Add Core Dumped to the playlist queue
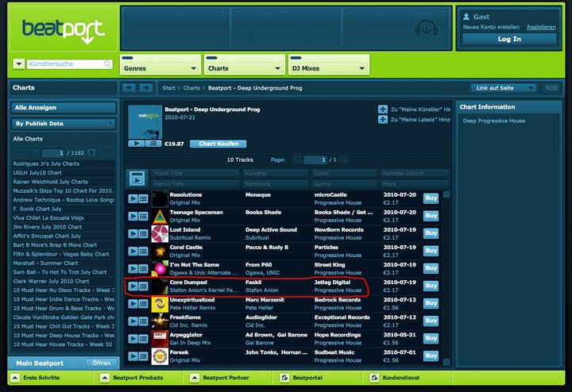Image resolution: width=572 pixels, height=392 pixels. point(144,286)
